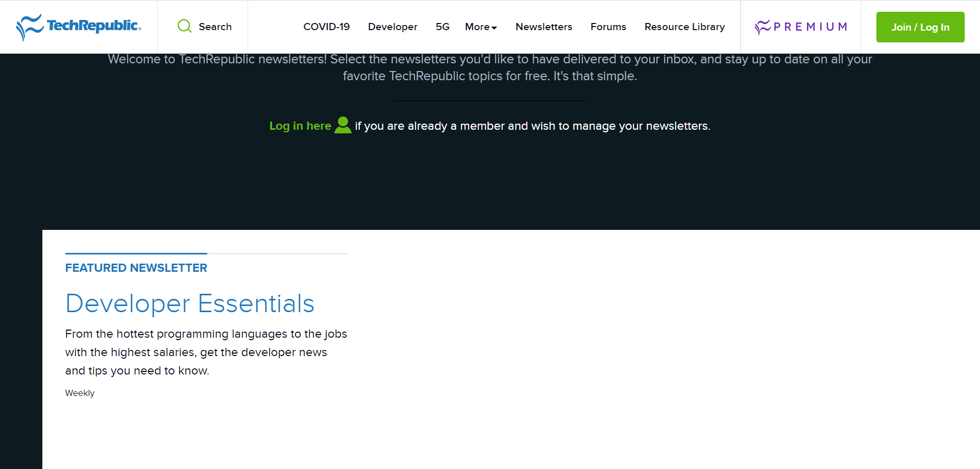
Task: Open the COVID-19 nav item
Action: 327,27
